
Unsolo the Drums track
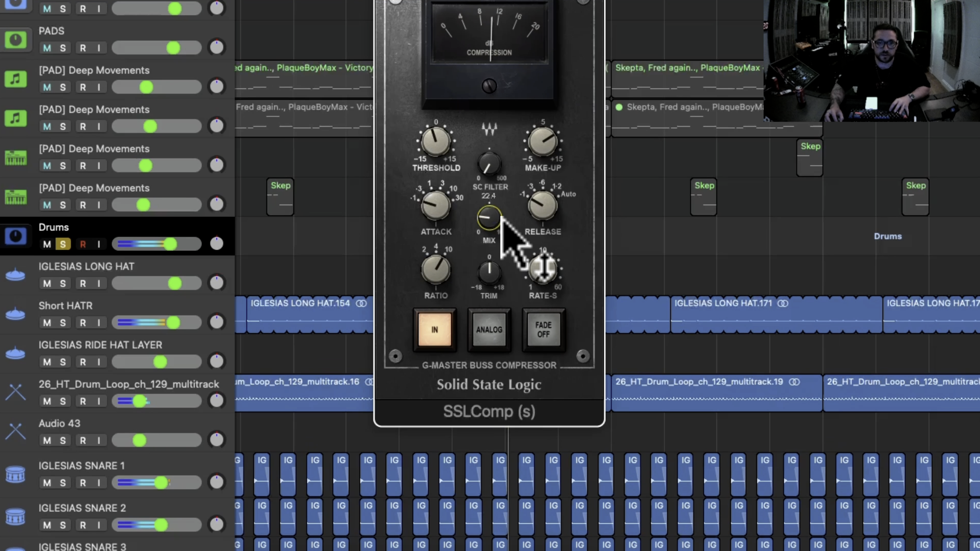(x=63, y=244)
